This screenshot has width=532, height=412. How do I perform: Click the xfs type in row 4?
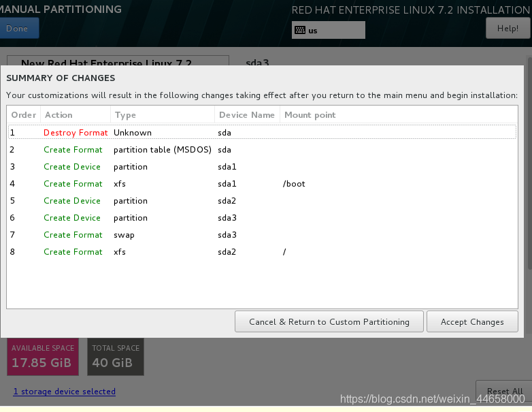coord(120,184)
